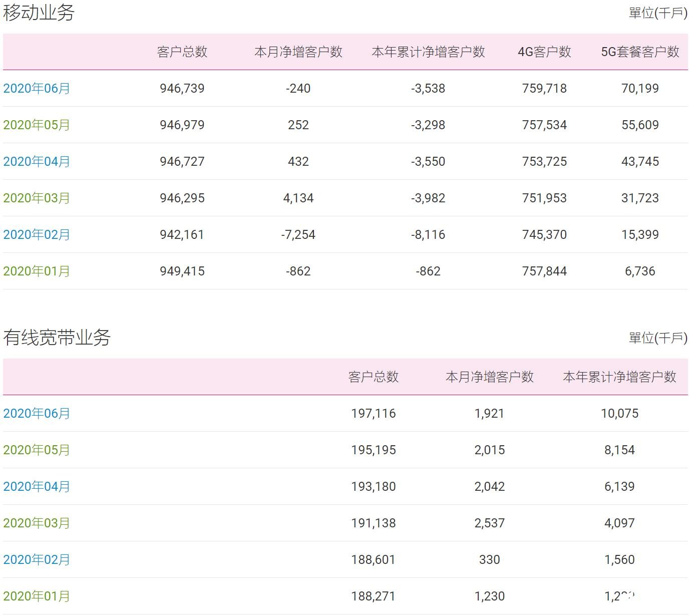The image size is (691, 616).
Task: Click 2020年04月 under 有线宽带业务
Action: (37, 486)
